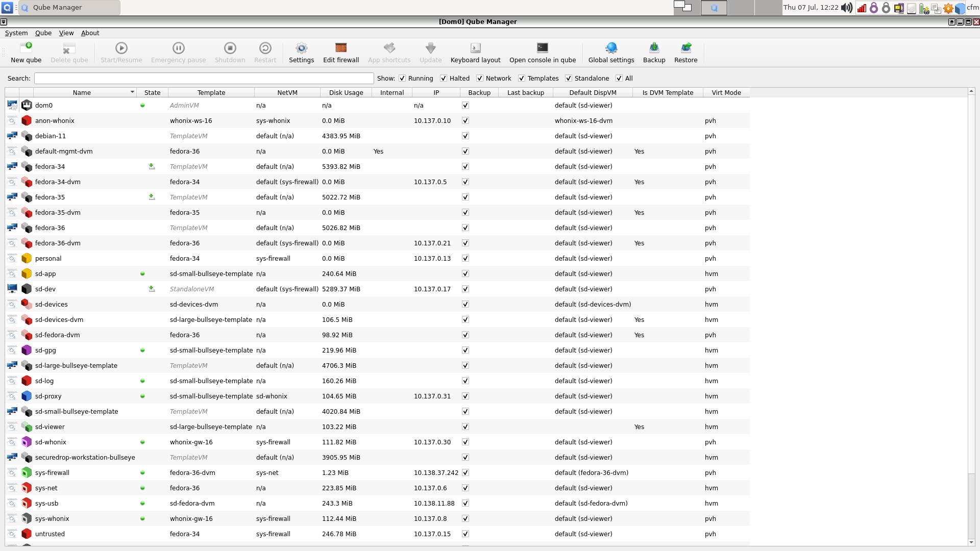Open qube Settings gear icon
980x551 pixels.
coord(301,48)
